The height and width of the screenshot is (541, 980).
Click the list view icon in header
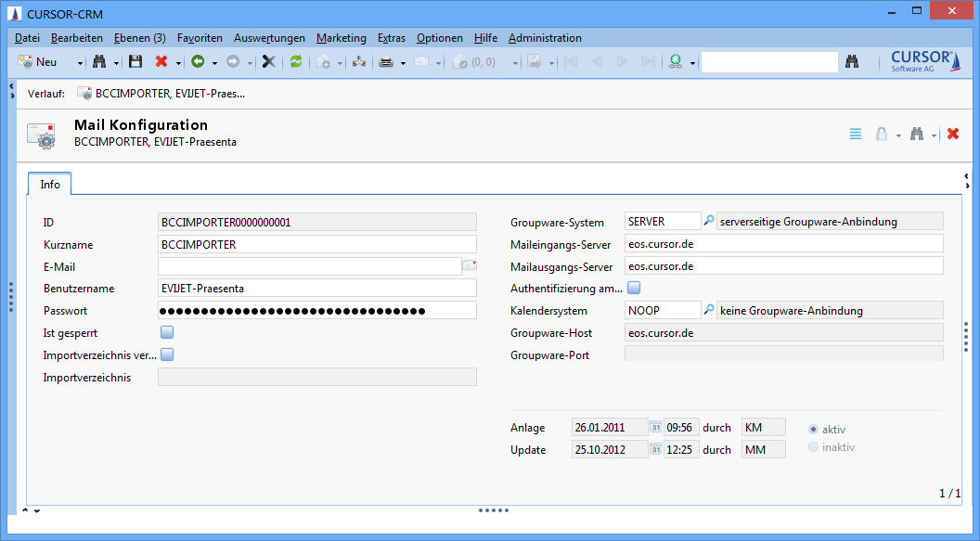click(856, 135)
